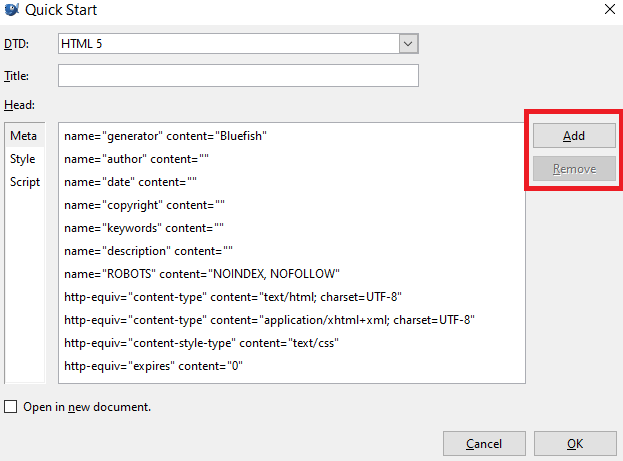Screen dimensions: 623x461
Task: Click the Remove button
Action: click(x=574, y=169)
